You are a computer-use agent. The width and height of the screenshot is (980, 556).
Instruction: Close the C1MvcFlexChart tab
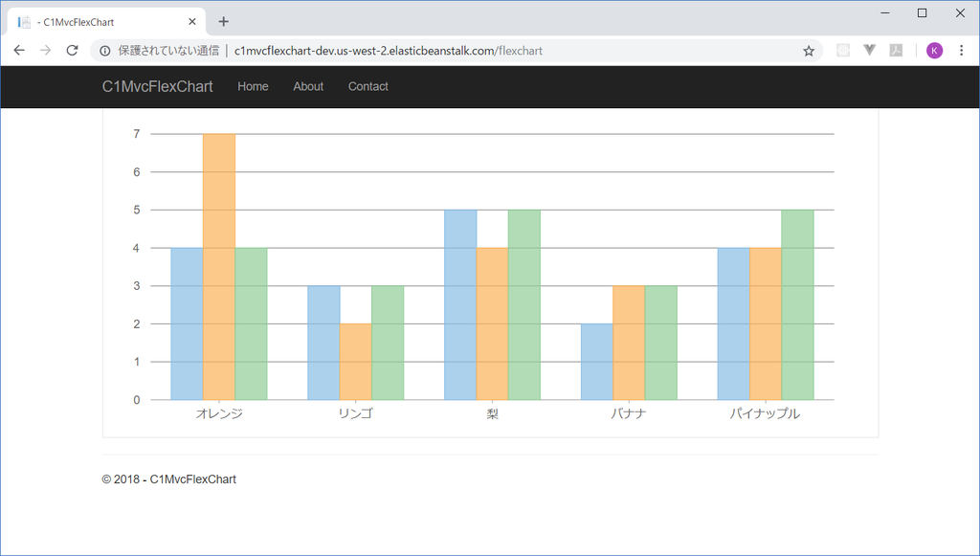click(191, 22)
